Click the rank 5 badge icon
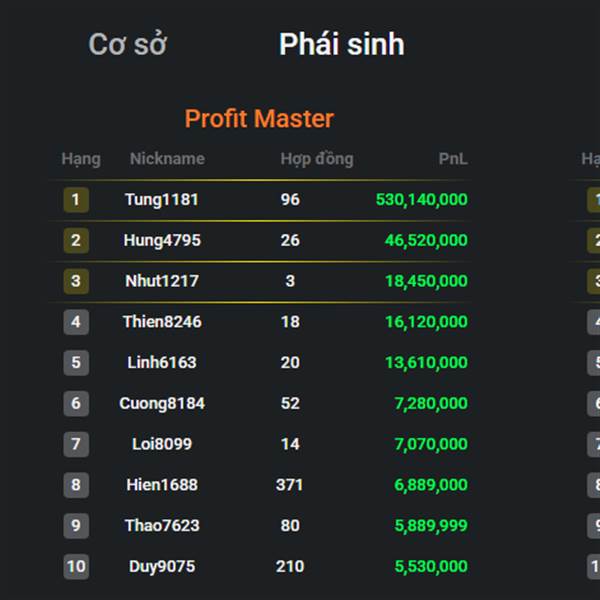Viewport: 600px width, 600px height. coord(75,363)
